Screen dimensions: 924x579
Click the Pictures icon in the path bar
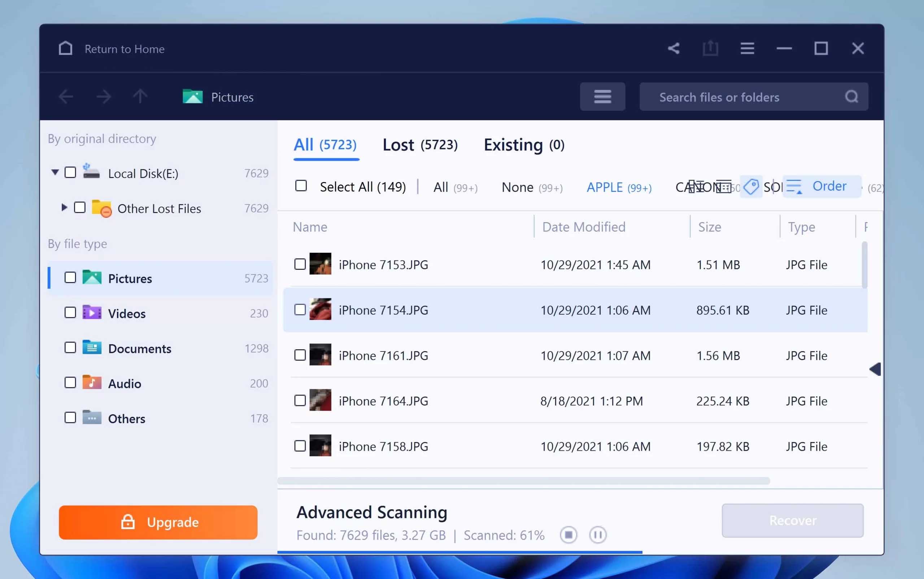coord(192,96)
